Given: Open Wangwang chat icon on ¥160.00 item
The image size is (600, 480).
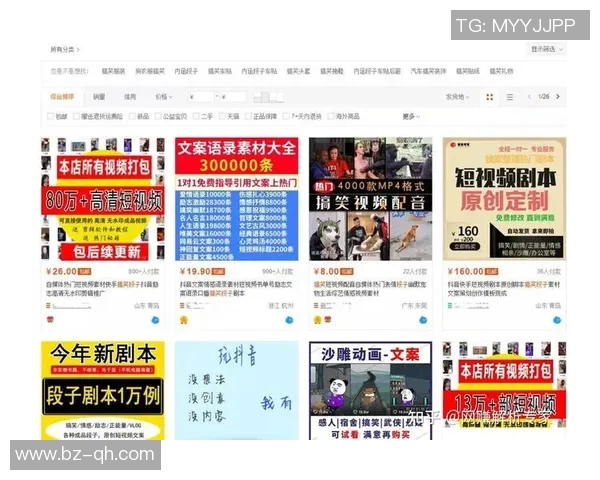Looking at the screenshot, I should 557,320.
